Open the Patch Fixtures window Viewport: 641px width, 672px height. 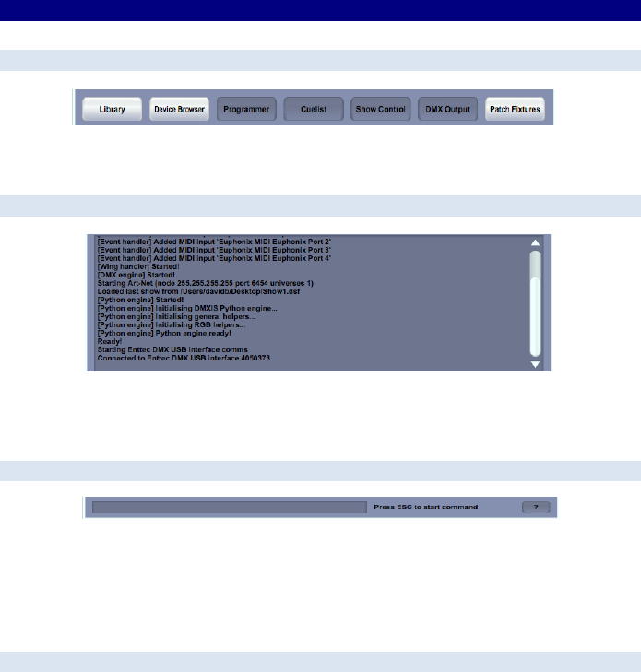point(515,109)
